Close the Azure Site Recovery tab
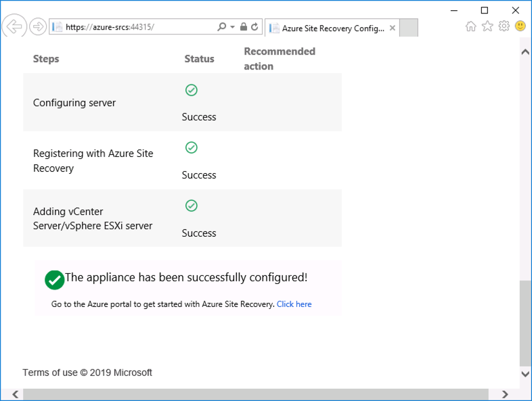532x401 pixels. click(392, 28)
